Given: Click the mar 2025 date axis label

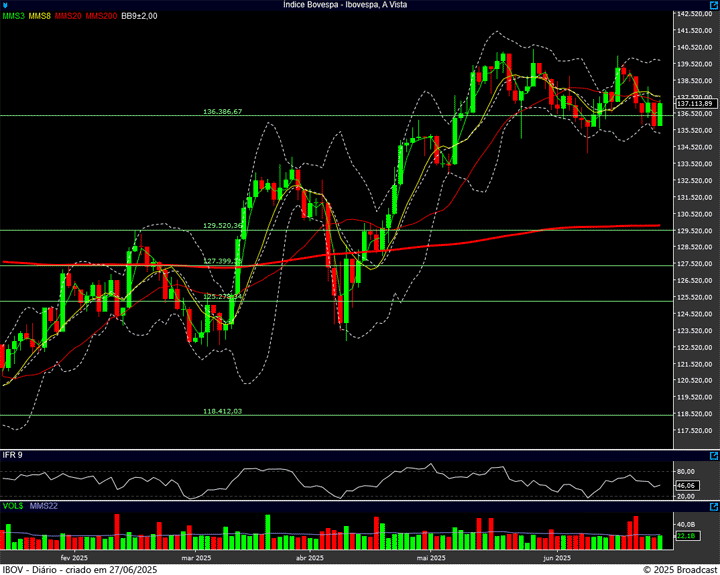Looking at the screenshot, I should coord(196,558).
